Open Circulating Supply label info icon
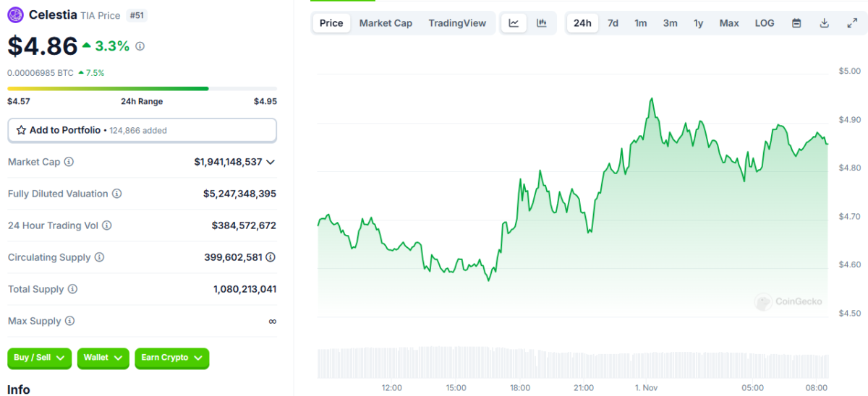 click(x=99, y=257)
